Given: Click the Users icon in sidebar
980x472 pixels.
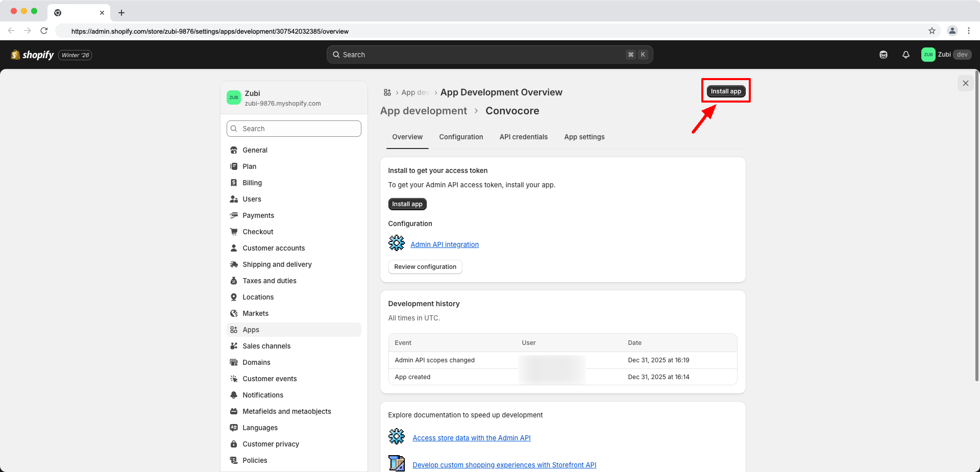Looking at the screenshot, I should click(x=234, y=199).
